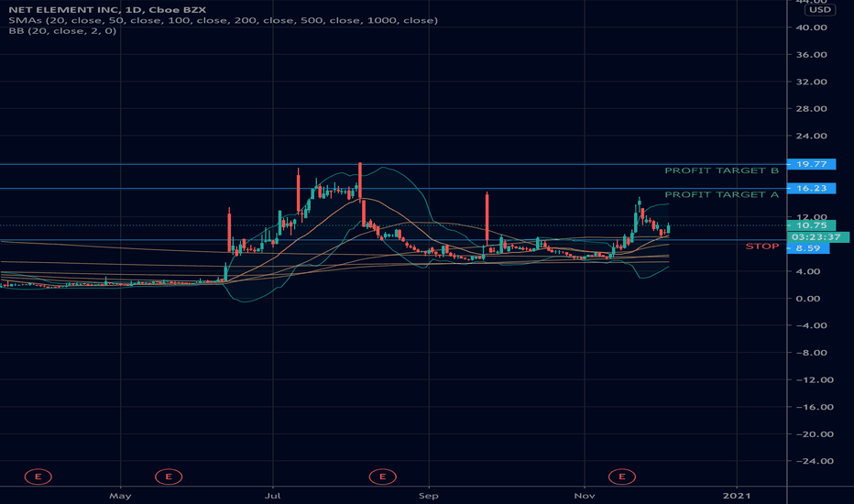Click the Sep label on time axis
Screen dimensions: 854x504
[x=429, y=496]
